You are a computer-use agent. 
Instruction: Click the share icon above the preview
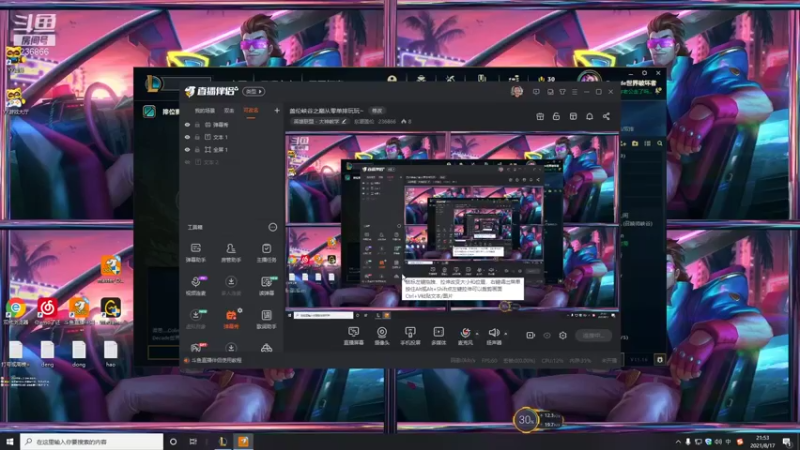pos(606,116)
